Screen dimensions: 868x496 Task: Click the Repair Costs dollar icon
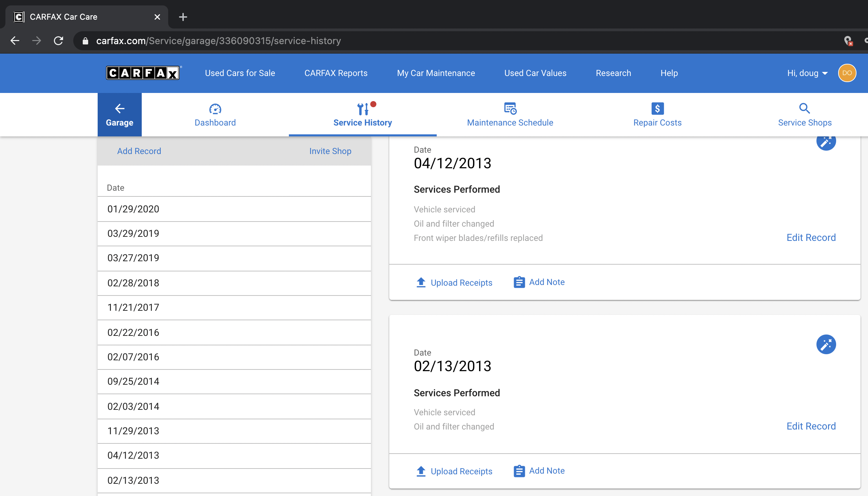657,108
